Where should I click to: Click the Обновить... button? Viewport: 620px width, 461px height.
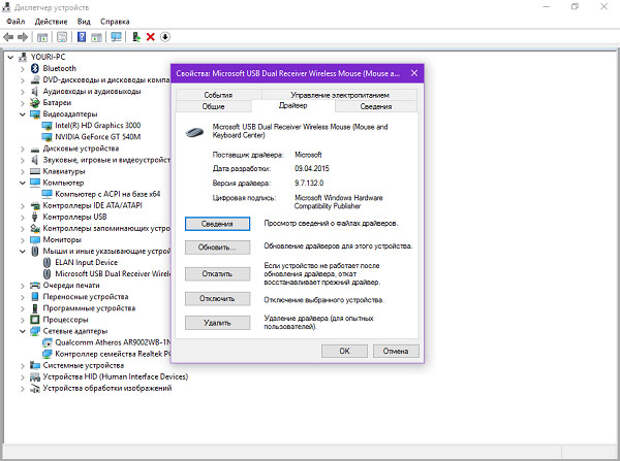tap(217, 248)
